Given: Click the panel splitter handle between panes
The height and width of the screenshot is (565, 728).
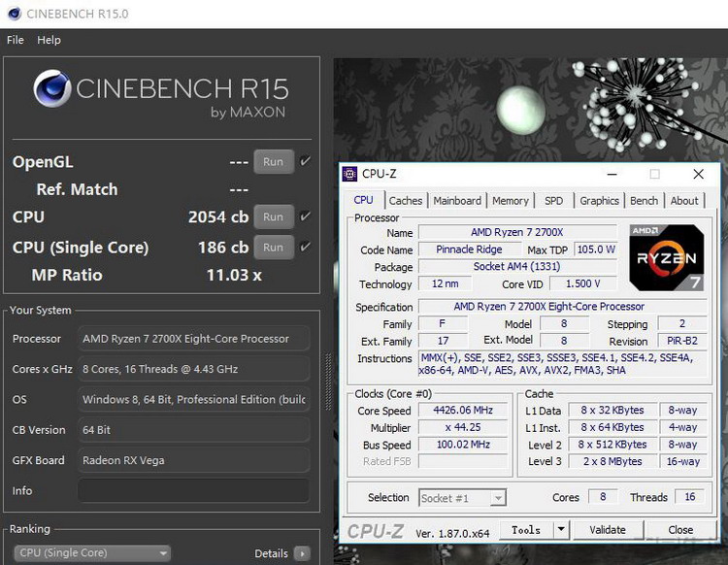Looking at the screenshot, I should (328, 382).
